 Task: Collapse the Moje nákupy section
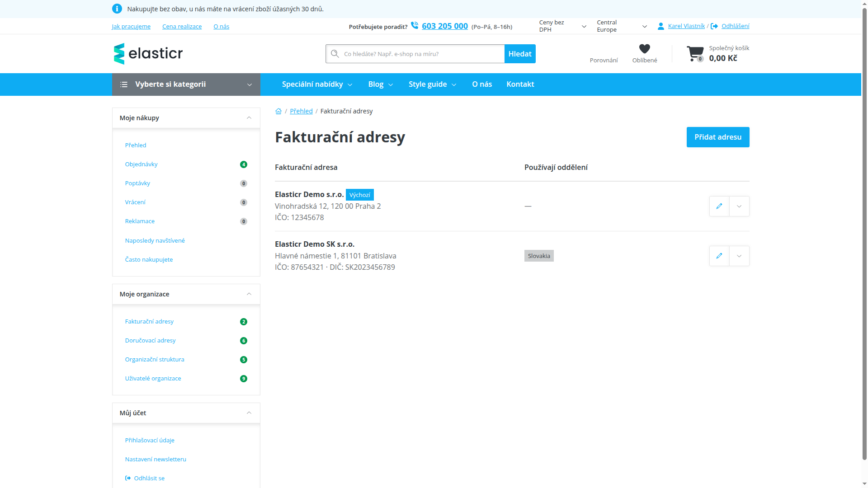pyautogui.click(x=249, y=118)
